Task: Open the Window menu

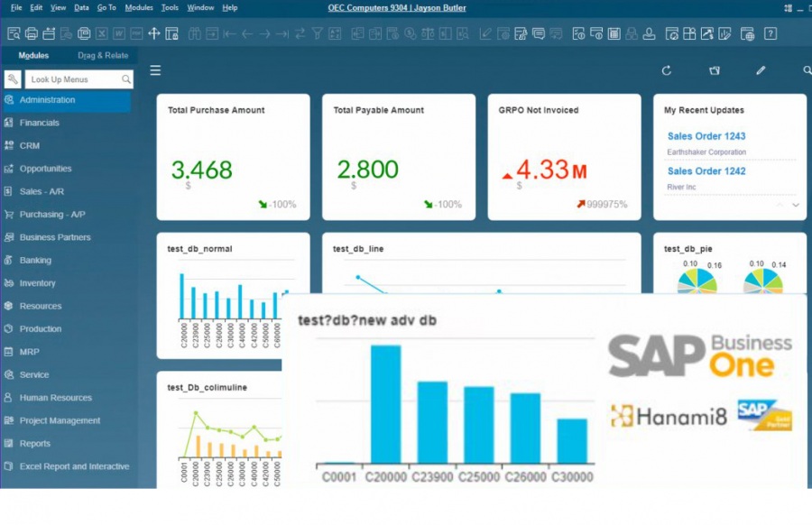Action: point(200,8)
